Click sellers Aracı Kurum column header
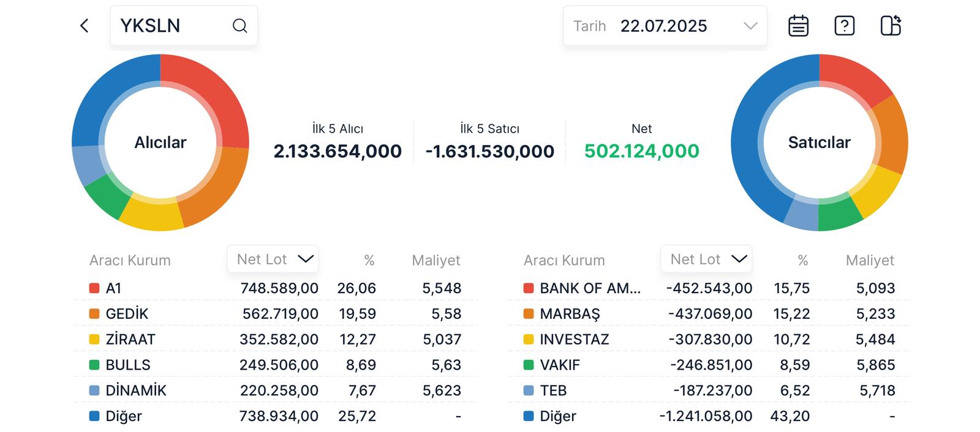 click(x=564, y=261)
